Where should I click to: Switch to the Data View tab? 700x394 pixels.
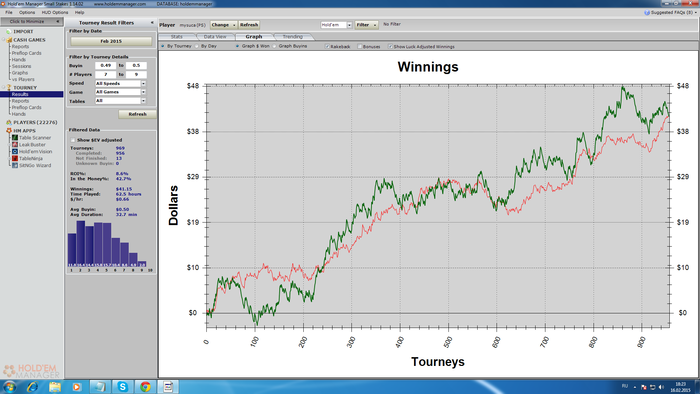pos(215,37)
